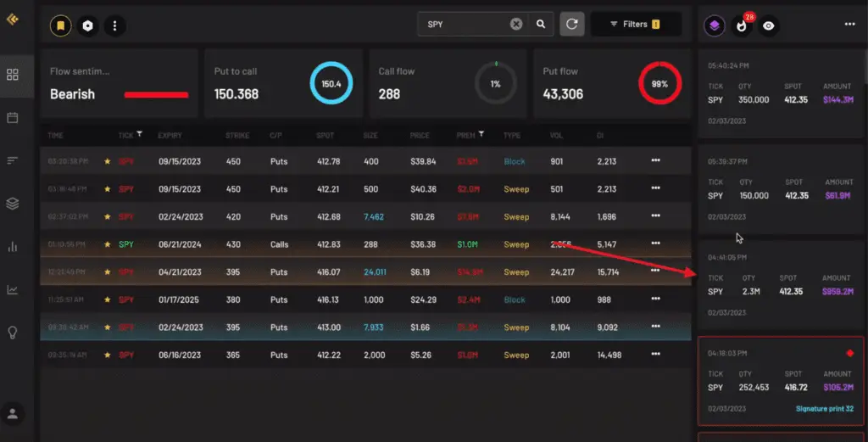Open the calendar sidebar icon

click(x=12, y=117)
